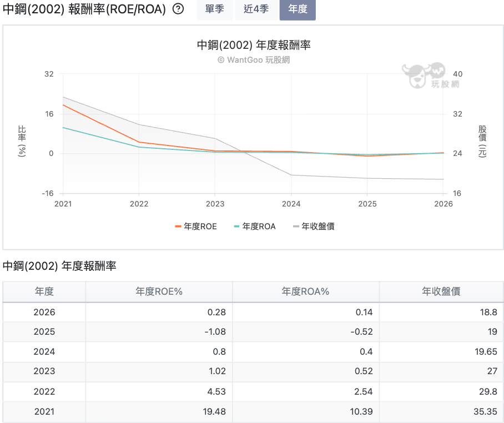Click the chart title 中鋼(2002) 年度報酬率
This screenshot has height=423, width=504.
point(254,45)
